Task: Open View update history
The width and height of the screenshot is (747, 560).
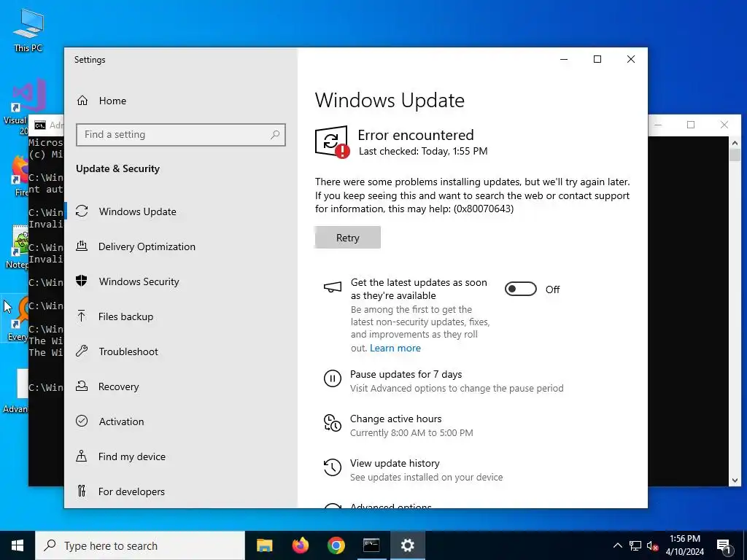Action: click(395, 463)
